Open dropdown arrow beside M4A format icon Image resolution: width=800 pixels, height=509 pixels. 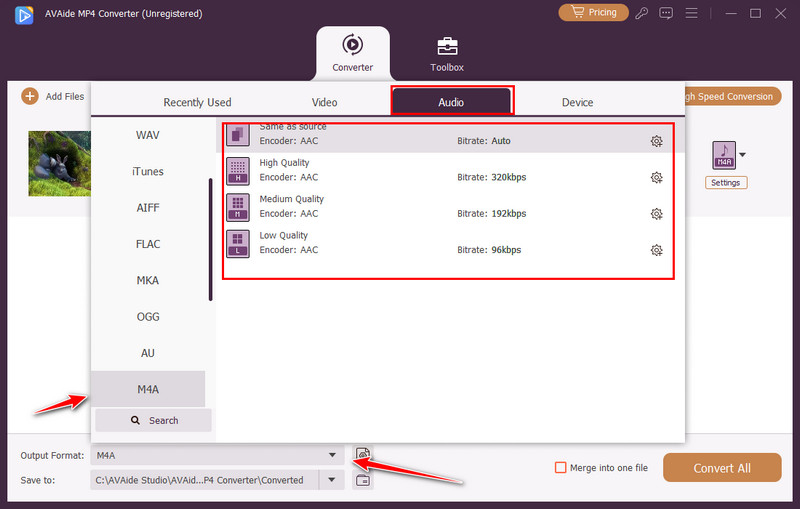pos(742,155)
